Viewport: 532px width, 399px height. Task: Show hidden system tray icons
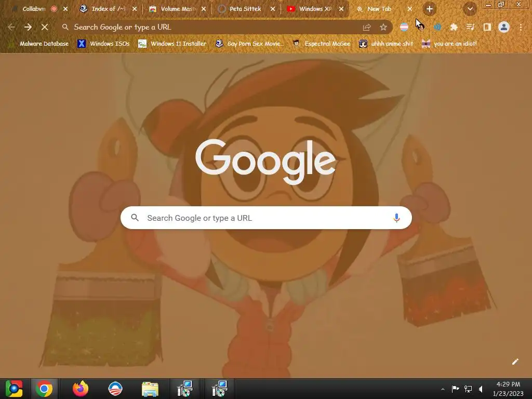pyautogui.click(x=443, y=389)
